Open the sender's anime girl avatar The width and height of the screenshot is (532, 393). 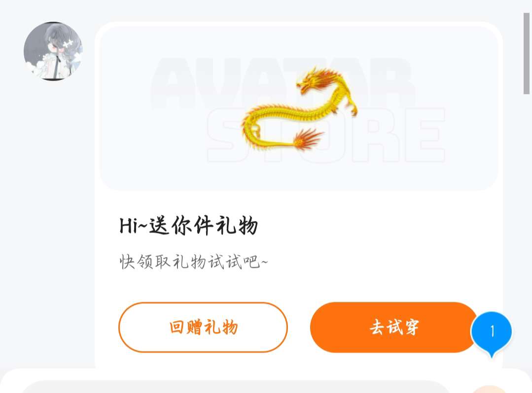53,51
